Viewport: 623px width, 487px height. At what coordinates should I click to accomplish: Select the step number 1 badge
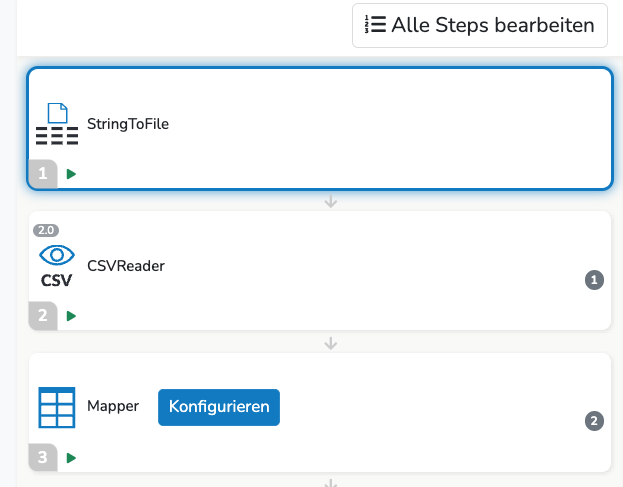point(43,174)
